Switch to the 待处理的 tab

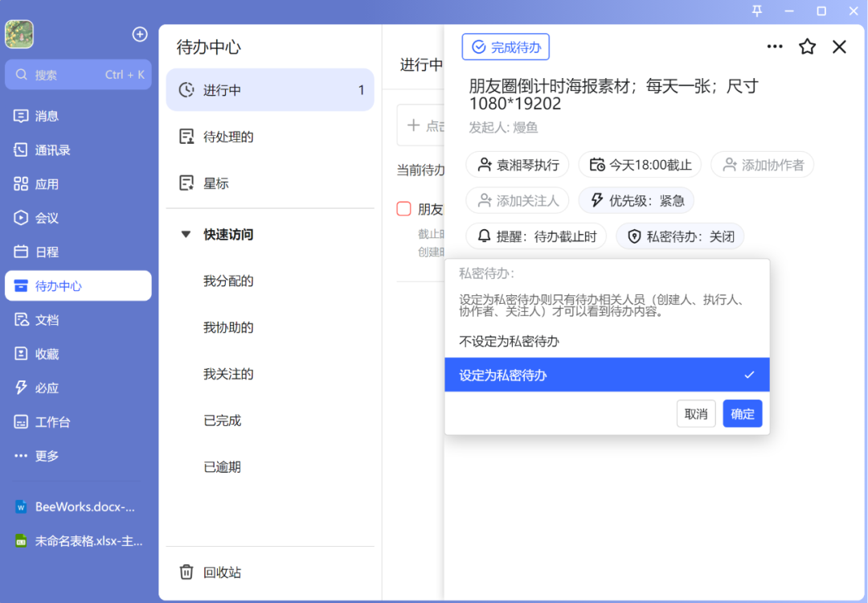(x=227, y=137)
